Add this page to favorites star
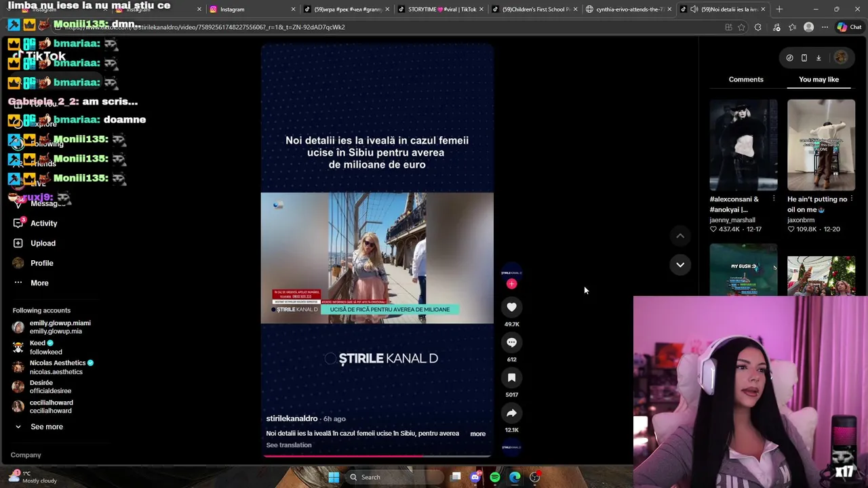Screen dimensions: 868x488 pyautogui.click(x=741, y=27)
